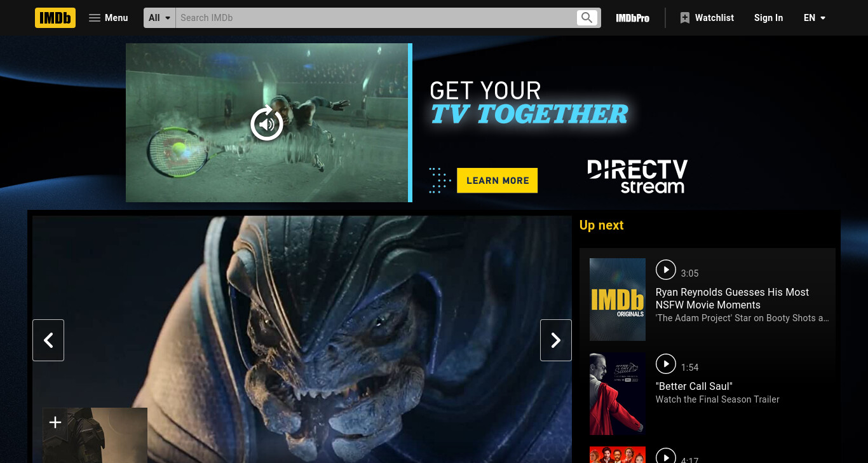
Task: Click the 'Up next' heading
Action: click(x=602, y=225)
